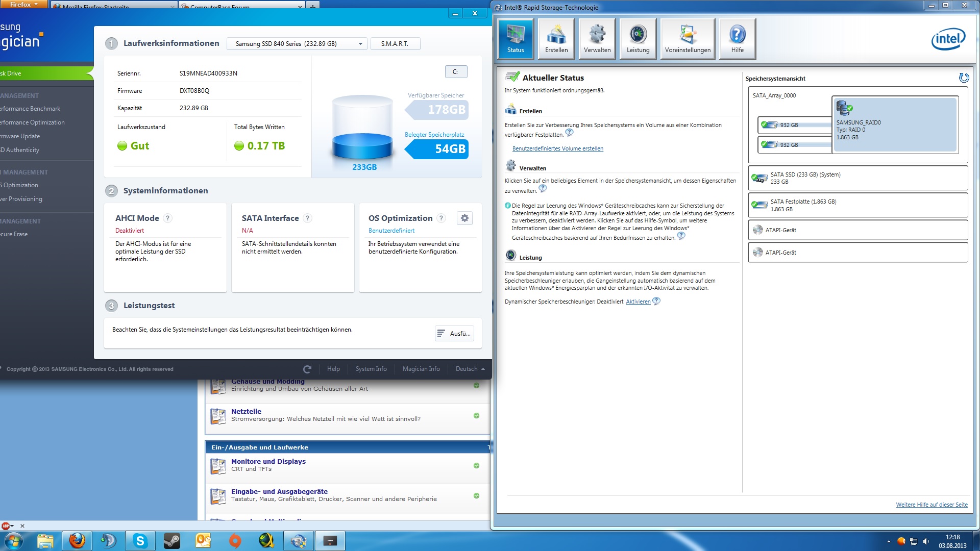
Task: Click the C: drive button
Action: tap(455, 72)
